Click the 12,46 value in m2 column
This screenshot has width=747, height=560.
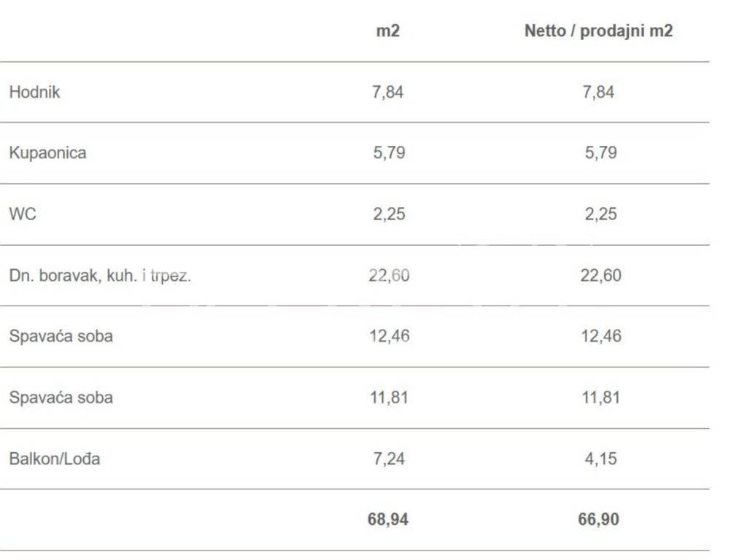pos(389,336)
